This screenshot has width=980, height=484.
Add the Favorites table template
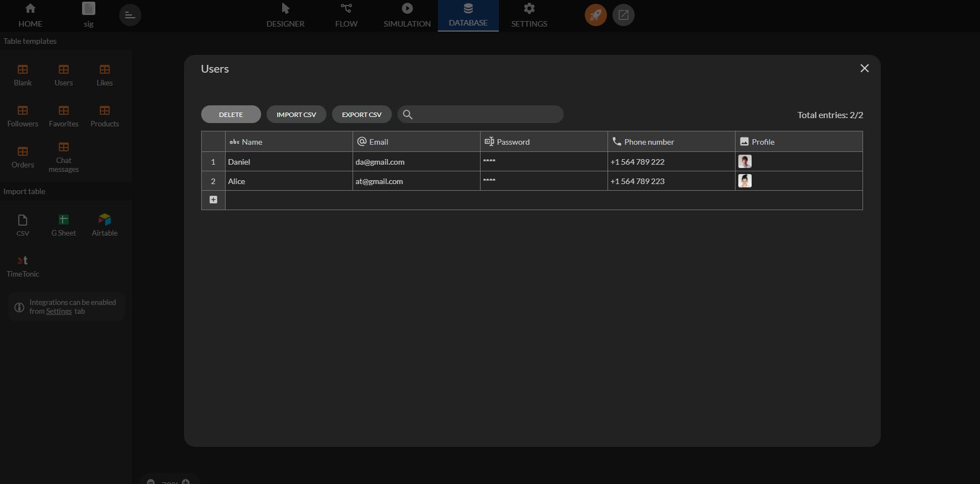pos(64,116)
